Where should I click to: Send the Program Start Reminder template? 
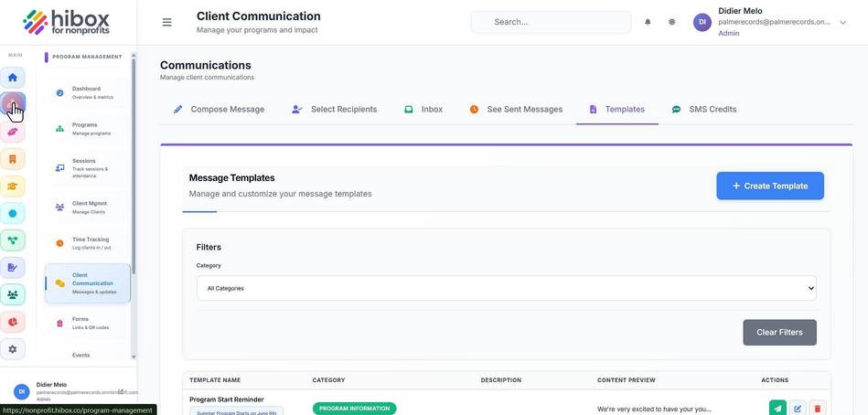point(777,409)
